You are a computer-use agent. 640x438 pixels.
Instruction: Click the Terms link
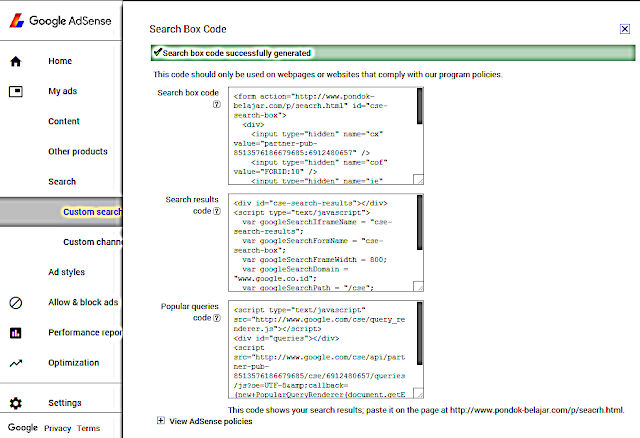pyautogui.click(x=88, y=428)
